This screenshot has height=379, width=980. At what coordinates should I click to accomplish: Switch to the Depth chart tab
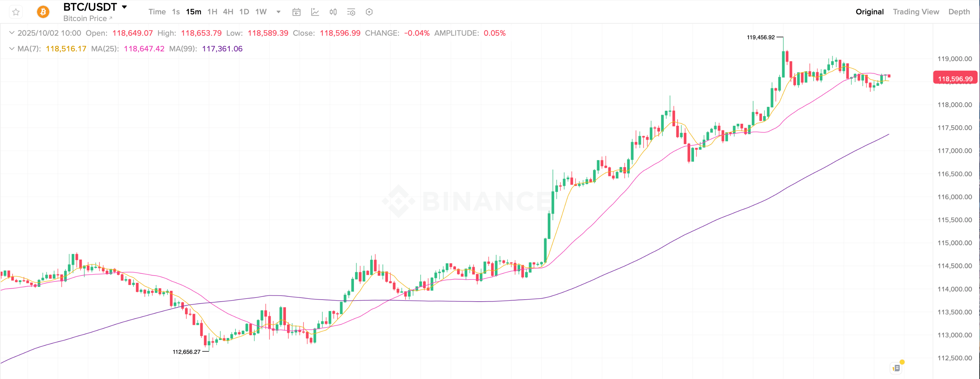point(959,12)
